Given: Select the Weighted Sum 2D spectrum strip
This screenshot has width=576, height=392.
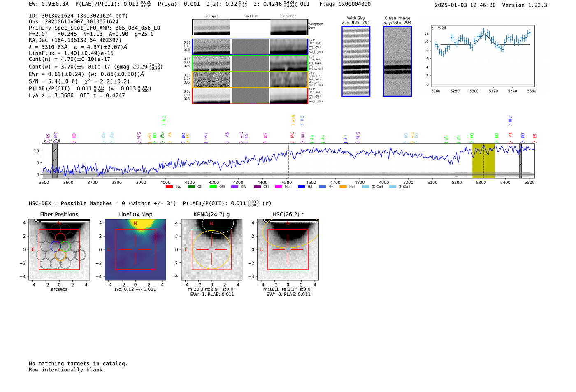Looking at the screenshot, I should pyautogui.click(x=250, y=27).
